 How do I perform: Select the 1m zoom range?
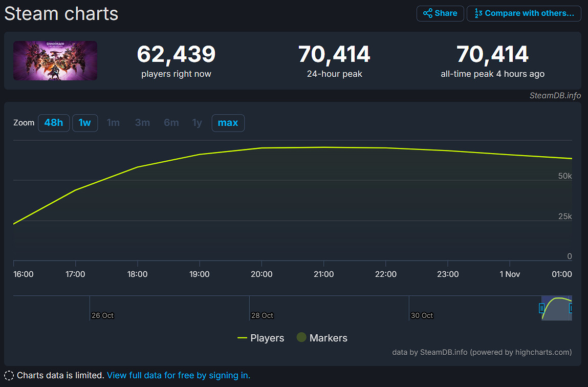point(113,123)
